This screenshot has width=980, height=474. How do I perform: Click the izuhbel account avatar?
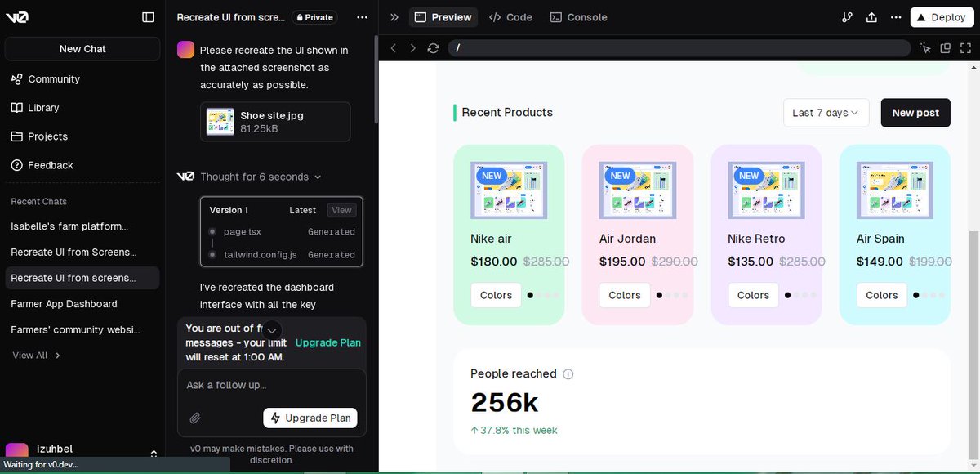[17, 452]
